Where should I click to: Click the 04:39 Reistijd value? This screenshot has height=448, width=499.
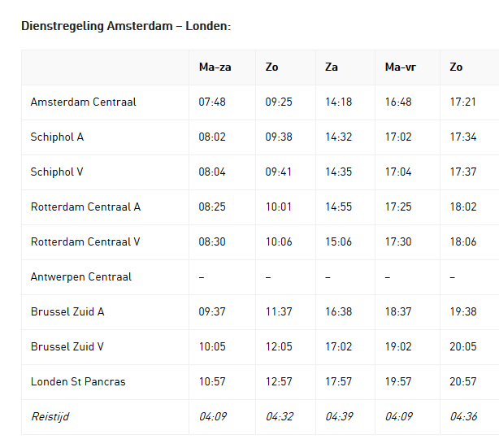(x=339, y=417)
